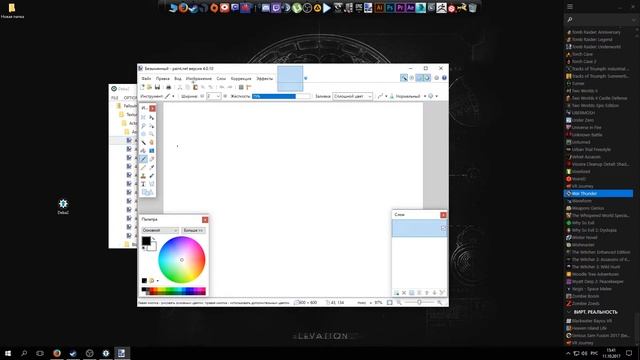Open the Слои menu
The height and width of the screenshot is (360, 640).
coord(221,78)
